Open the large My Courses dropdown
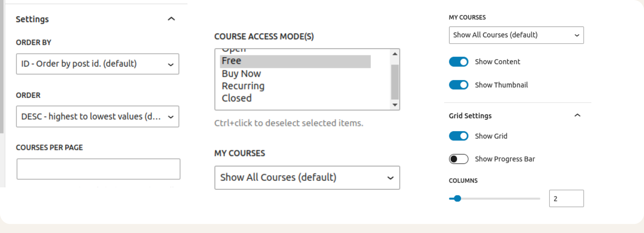Viewport: 644px width, 233px height. (x=307, y=178)
